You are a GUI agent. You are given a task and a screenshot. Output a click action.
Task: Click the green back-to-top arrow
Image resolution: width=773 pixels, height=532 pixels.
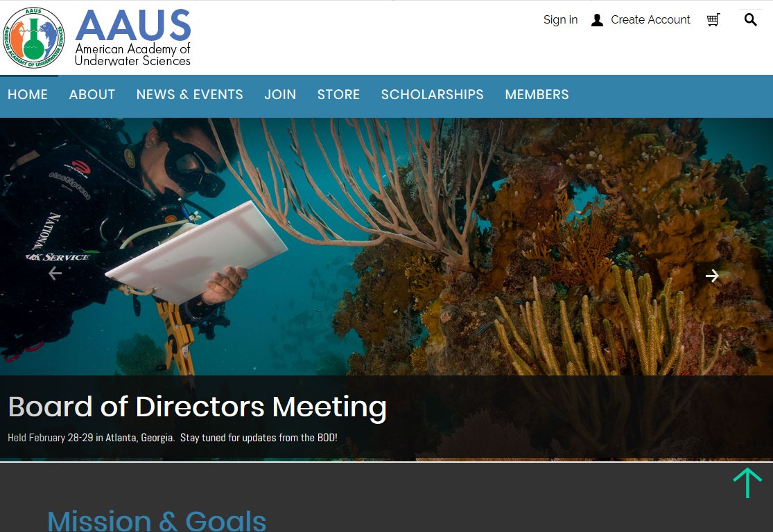[x=747, y=483]
